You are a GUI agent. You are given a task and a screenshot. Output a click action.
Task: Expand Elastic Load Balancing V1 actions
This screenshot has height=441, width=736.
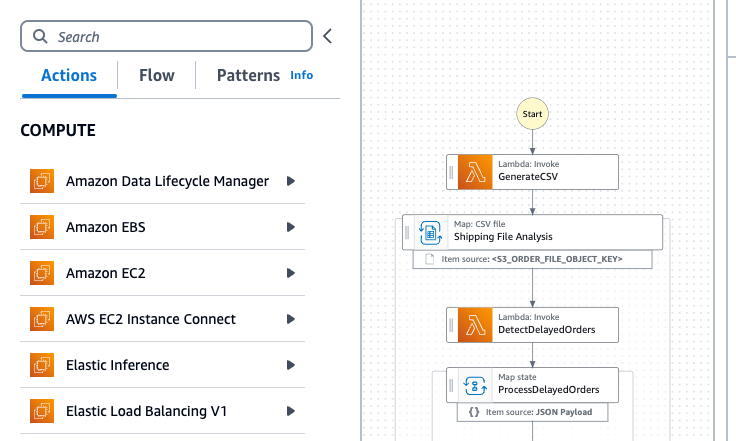(x=291, y=411)
